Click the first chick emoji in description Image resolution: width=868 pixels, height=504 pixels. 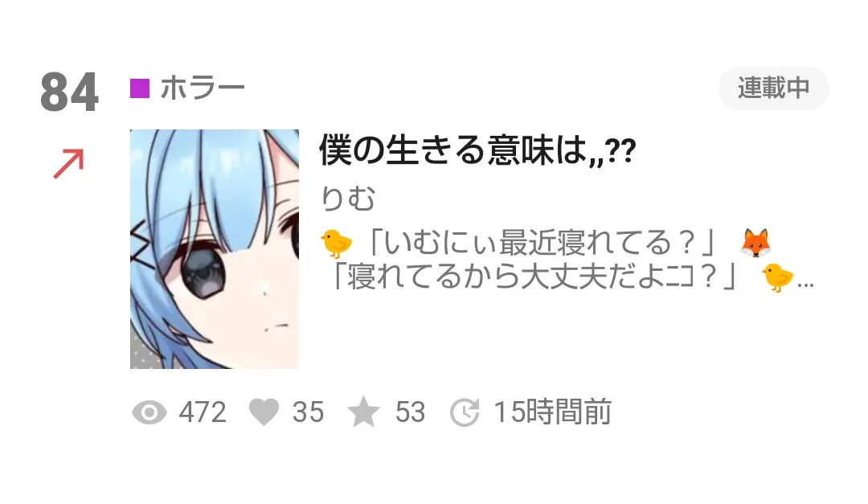point(337,243)
